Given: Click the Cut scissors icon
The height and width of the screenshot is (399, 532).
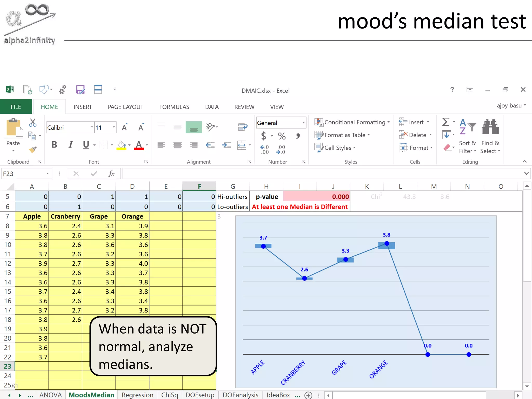Looking at the screenshot, I should pos(33,123).
